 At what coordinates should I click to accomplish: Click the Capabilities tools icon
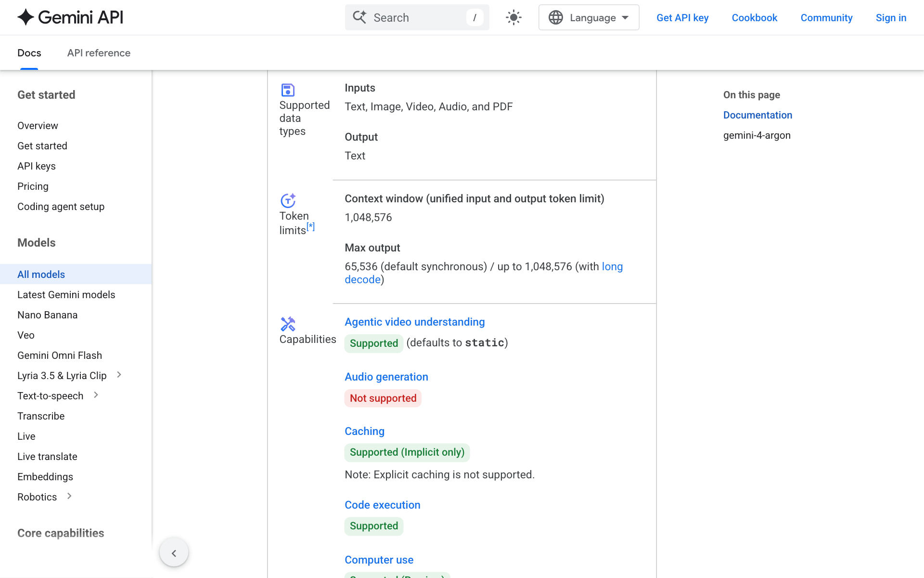coord(288,324)
